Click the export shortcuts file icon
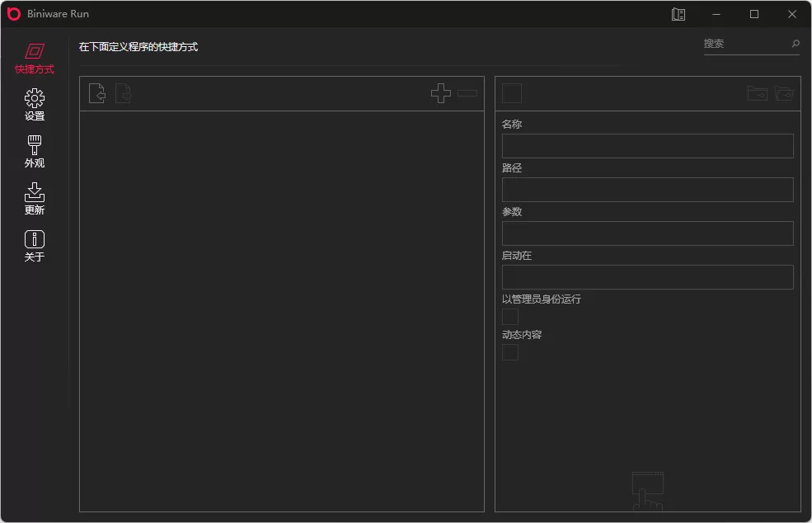This screenshot has width=812, height=523. pyautogui.click(x=123, y=93)
